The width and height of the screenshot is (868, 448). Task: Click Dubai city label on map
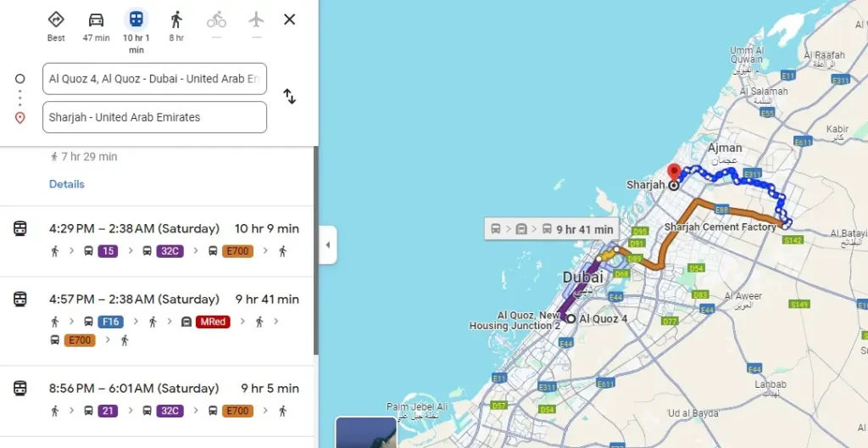(x=582, y=277)
